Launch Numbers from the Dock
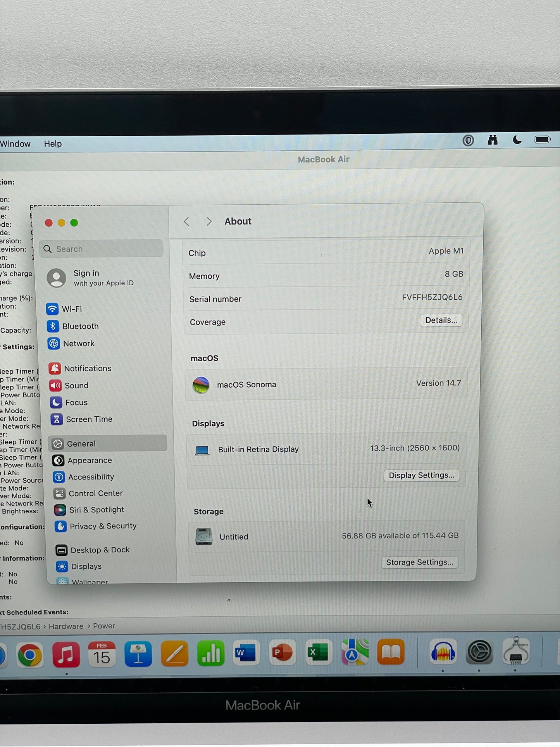The height and width of the screenshot is (747, 560). 211,653
